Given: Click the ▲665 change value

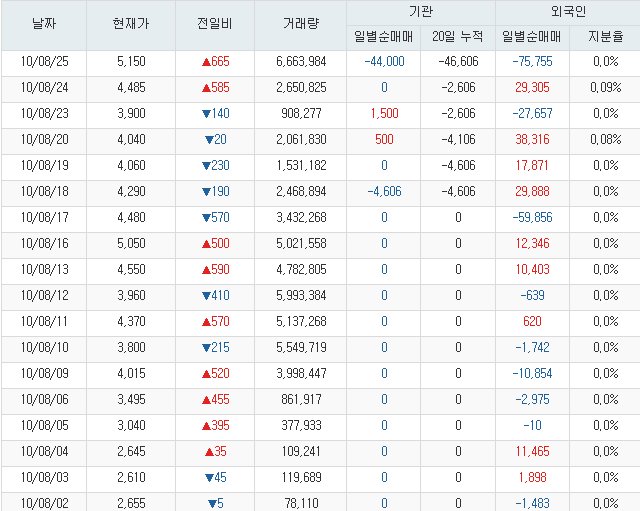Looking at the screenshot, I should (216, 62).
